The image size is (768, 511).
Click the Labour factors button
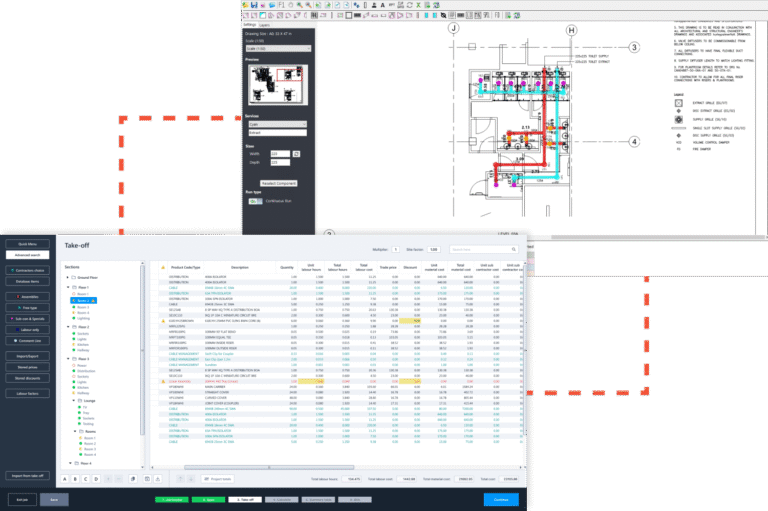pyautogui.click(x=27, y=393)
